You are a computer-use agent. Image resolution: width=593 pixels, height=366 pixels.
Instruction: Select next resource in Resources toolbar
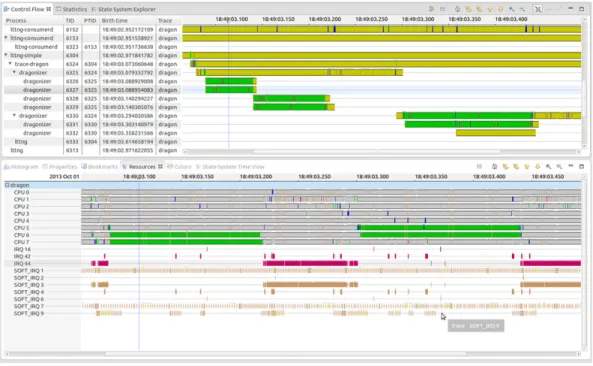(537, 166)
